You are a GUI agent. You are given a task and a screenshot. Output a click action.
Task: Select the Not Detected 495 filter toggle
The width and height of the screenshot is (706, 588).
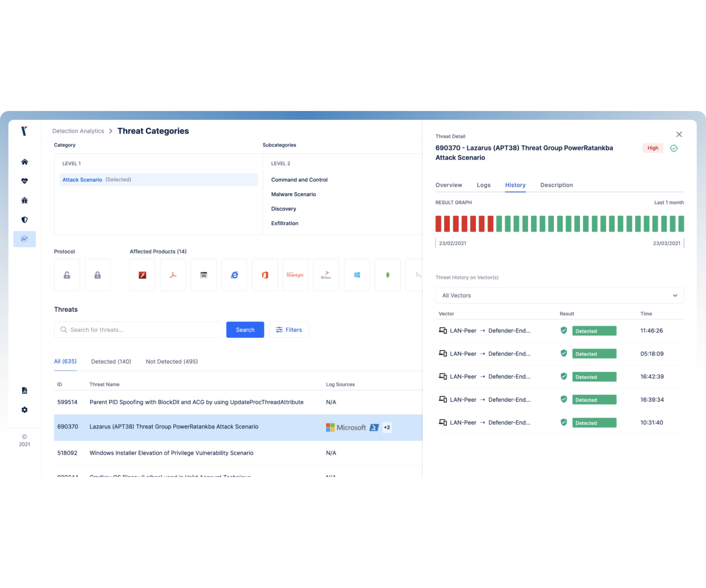pyautogui.click(x=171, y=361)
